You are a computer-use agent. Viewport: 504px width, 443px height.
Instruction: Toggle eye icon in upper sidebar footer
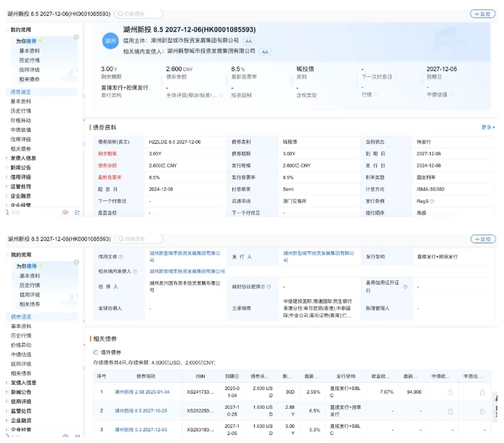click(x=65, y=212)
